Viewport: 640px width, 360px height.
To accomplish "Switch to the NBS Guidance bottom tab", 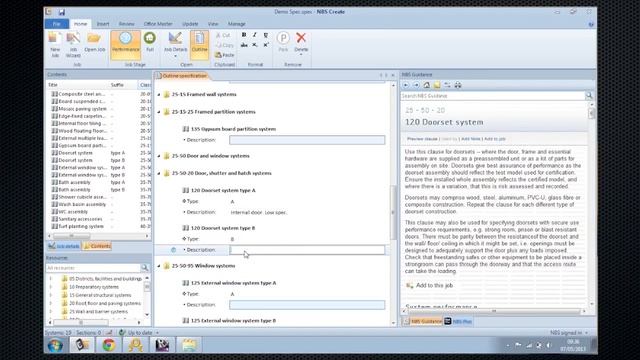I will tap(422, 322).
